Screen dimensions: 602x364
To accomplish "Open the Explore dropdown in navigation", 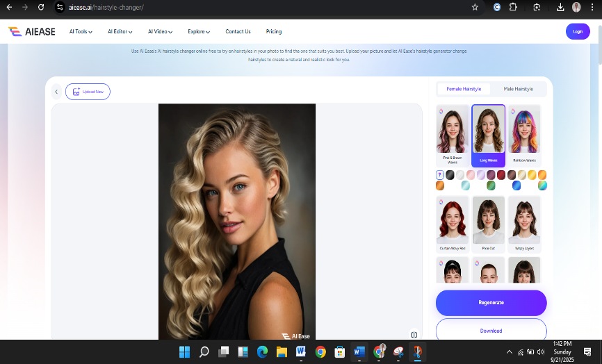I will click(199, 31).
